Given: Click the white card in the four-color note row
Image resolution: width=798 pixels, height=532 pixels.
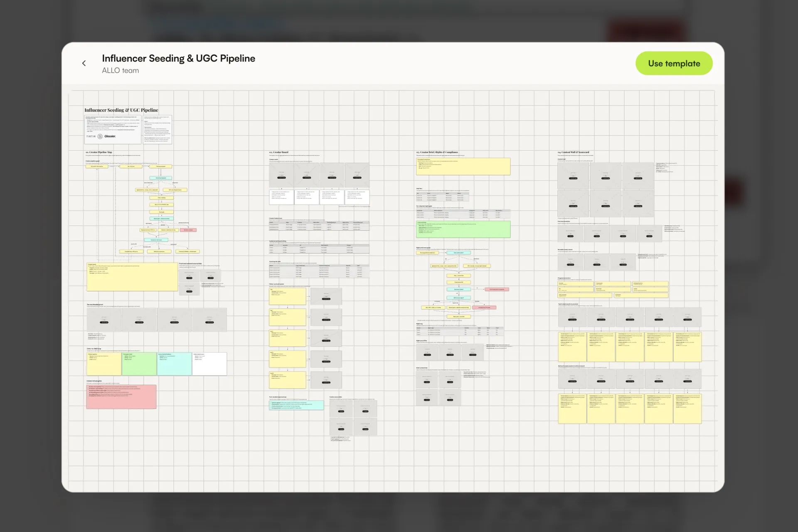Looking at the screenshot, I should (x=209, y=364).
